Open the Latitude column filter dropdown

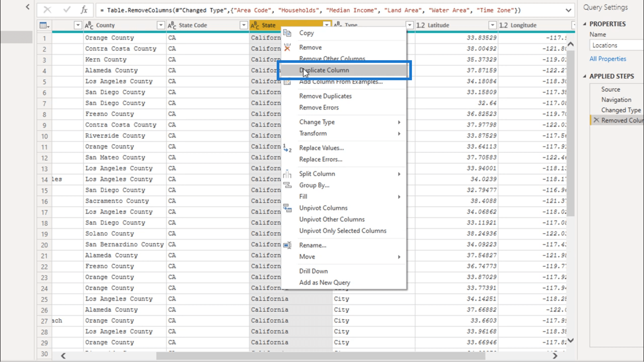click(x=492, y=25)
